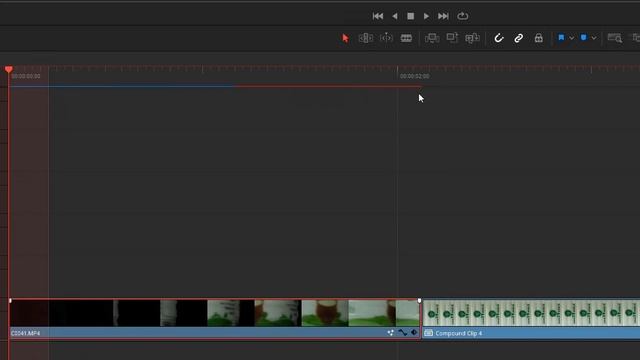
Task: Jump to the last frame
Action: [x=443, y=16]
